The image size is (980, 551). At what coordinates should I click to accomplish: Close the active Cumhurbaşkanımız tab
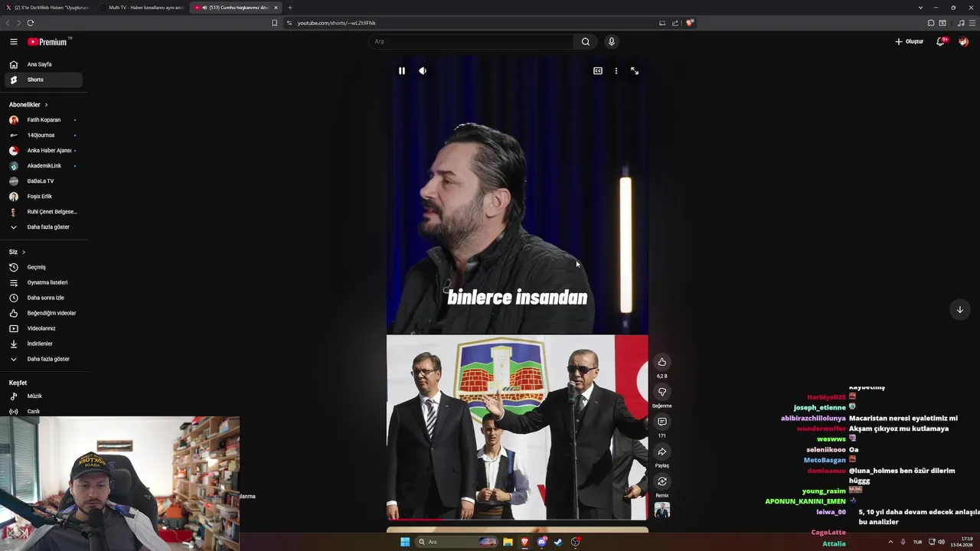pos(276,8)
